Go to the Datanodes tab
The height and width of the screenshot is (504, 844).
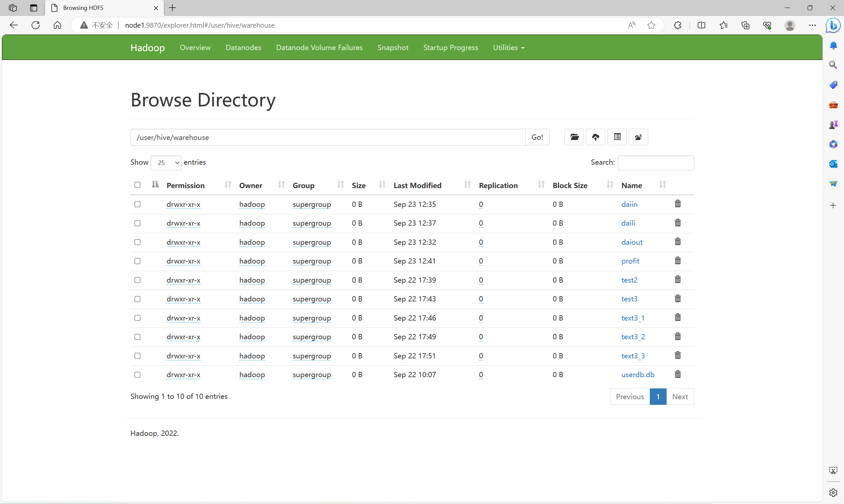coord(243,47)
